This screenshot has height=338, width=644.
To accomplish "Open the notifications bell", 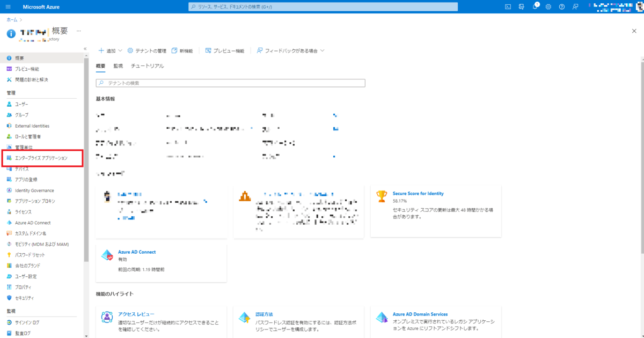I will pyautogui.click(x=534, y=6).
